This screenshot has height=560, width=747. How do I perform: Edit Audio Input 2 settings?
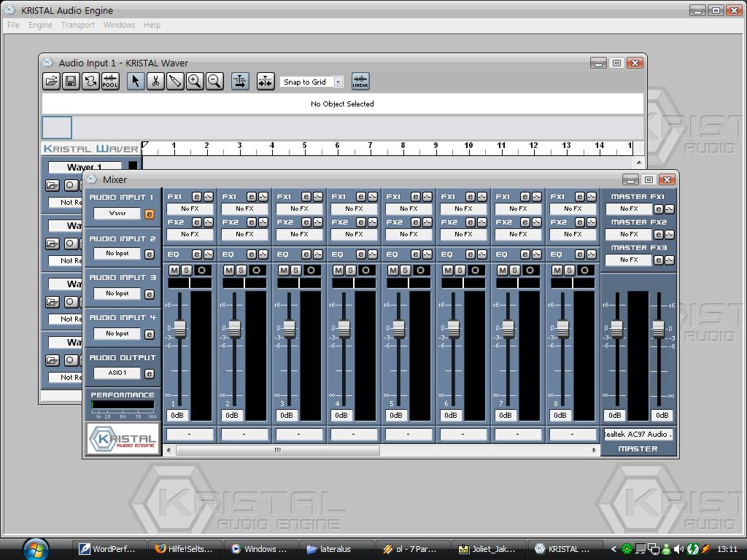(x=149, y=254)
